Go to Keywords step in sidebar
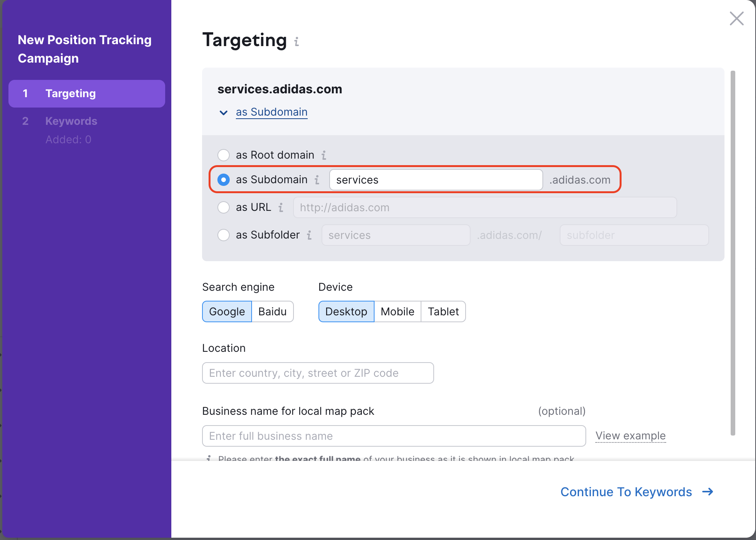Image resolution: width=756 pixels, height=540 pixels. tap(71, 121)
